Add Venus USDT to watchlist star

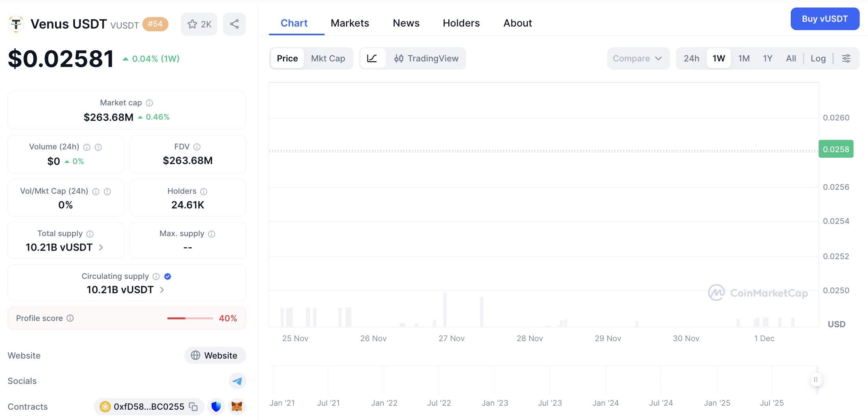[199, 24]
